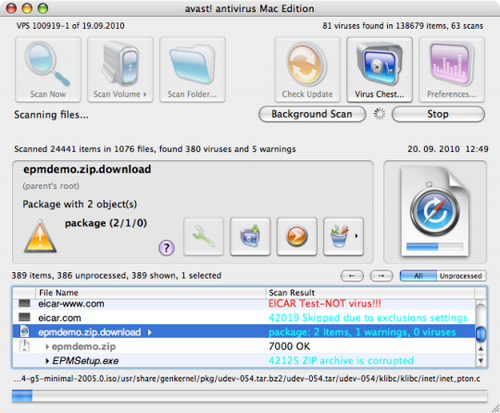Collapse the epmdemo.zip.download package row
The height and width of the screenshot is (413, 500).
[x=150, y=332]
